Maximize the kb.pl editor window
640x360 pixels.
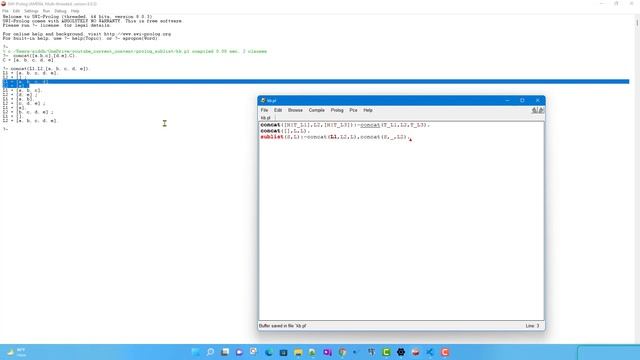pyautogui.click(x=522, y=100)
